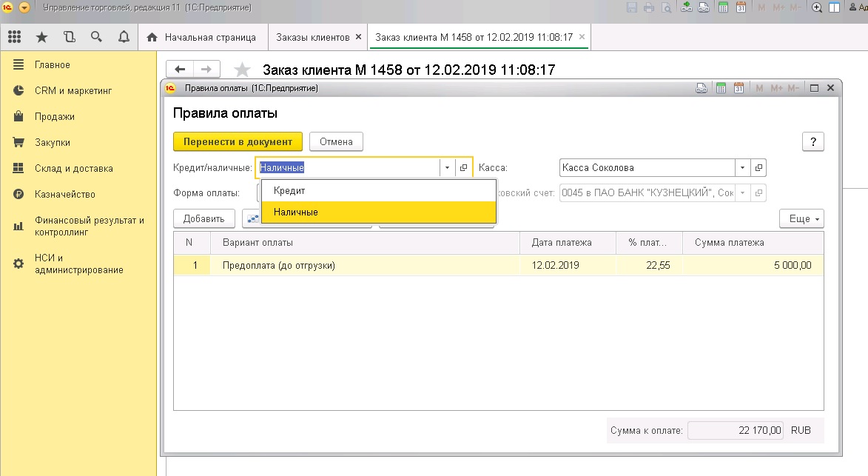Expand the Касса dropdown arrow
Viewport: 868px width, 476px height.
[742, 168]
